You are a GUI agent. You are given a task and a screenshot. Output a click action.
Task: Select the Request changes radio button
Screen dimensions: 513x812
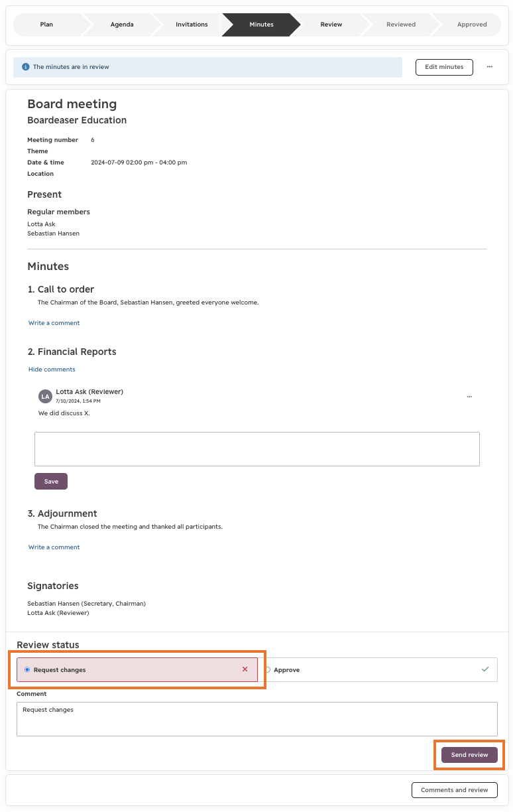27,670
